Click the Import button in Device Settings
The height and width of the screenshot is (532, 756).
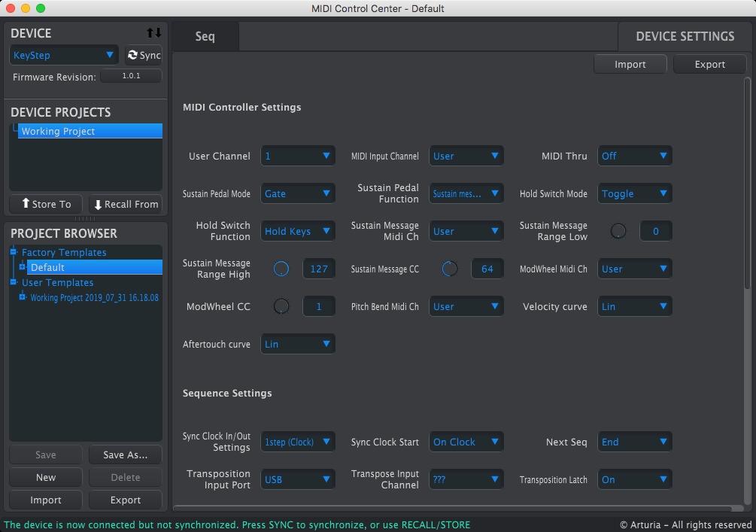pos(630,64)
